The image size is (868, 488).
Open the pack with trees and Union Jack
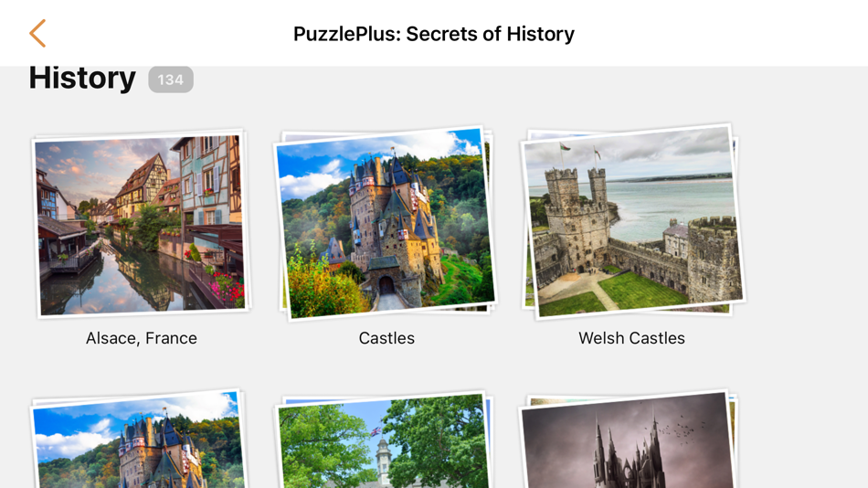(383, 440)
